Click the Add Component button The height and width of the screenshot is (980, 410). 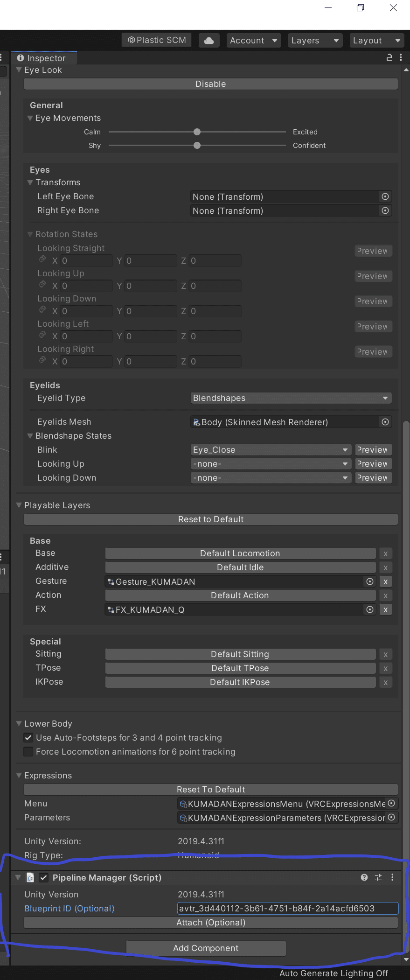(206, 948)
